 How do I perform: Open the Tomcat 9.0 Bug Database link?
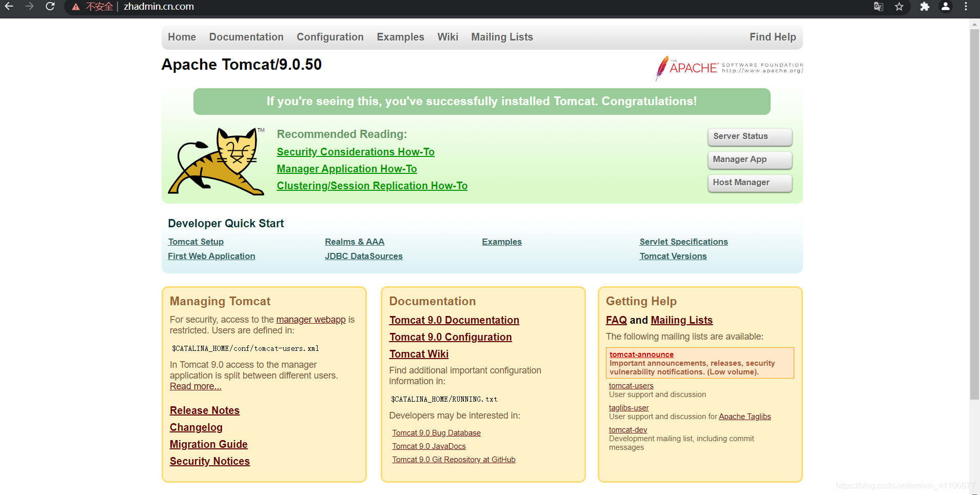tap(436, 433)
